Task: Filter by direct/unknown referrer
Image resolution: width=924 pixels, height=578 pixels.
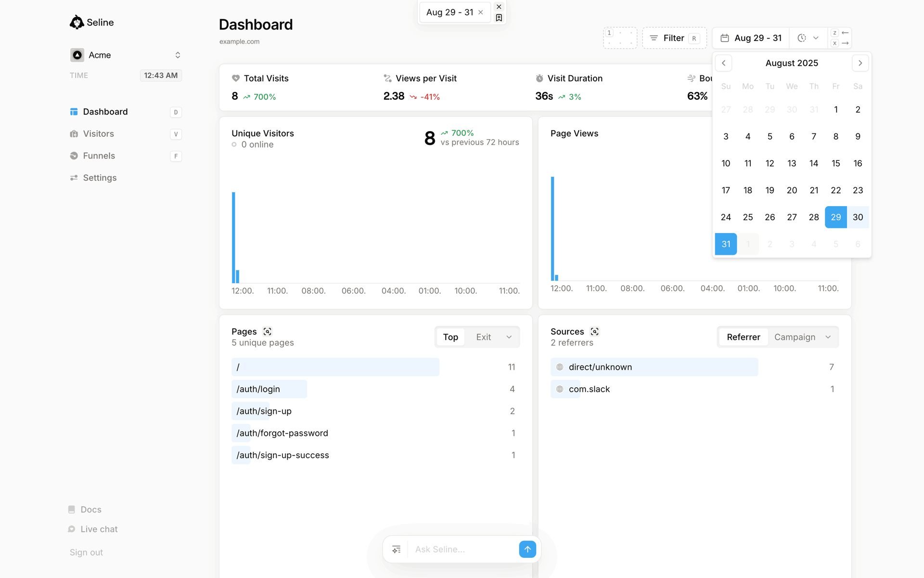Action: pyautogui.click(x=694, y=367)
